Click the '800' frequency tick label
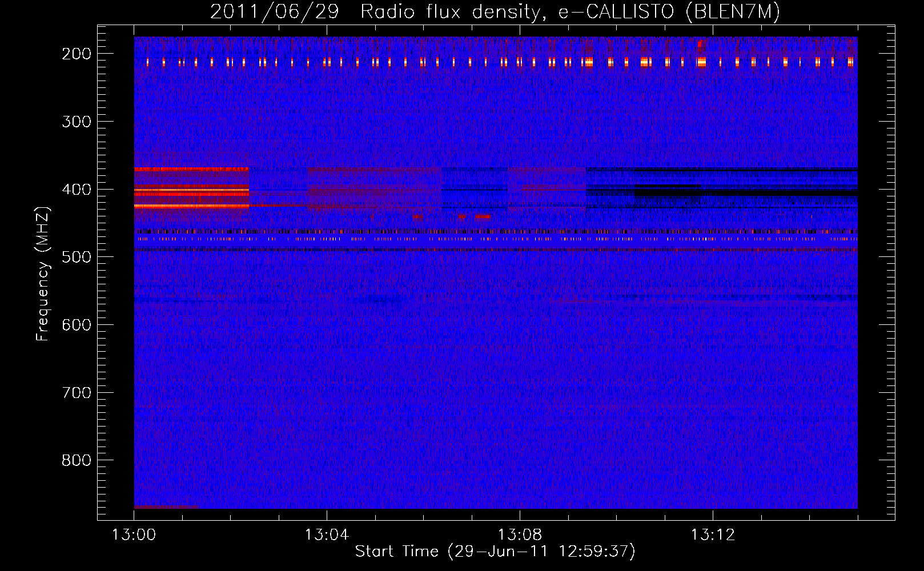This screenshot has height=571, width=924. pos(77,460)
